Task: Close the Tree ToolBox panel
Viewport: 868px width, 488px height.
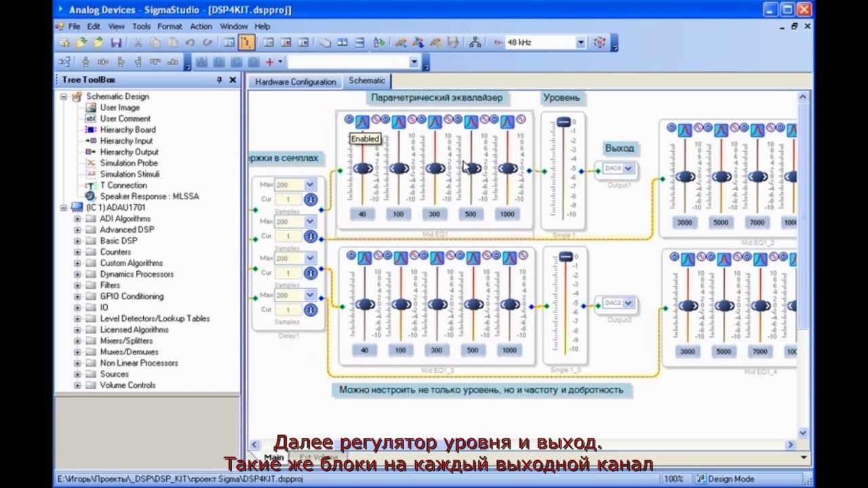Action: click(x=233, y=80)
